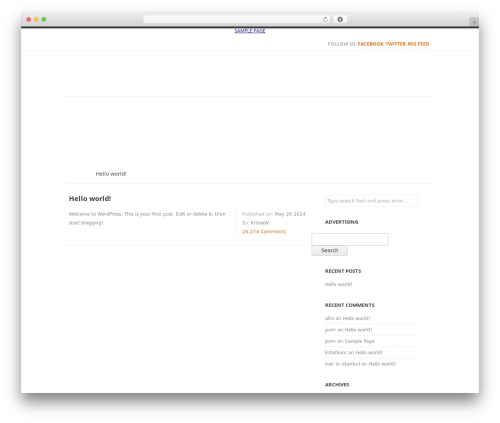Open the Sample Page link
The width and height of the screenshot is (500, 423).
250,31
